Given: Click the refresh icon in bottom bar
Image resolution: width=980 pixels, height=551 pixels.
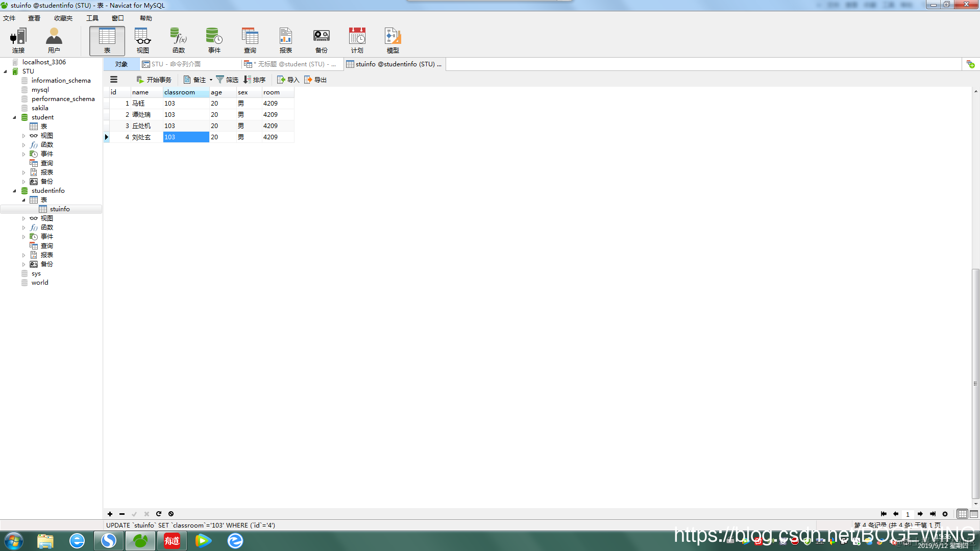Looking at the screenshot, I should pyautogui.click(x=159, y=514).
